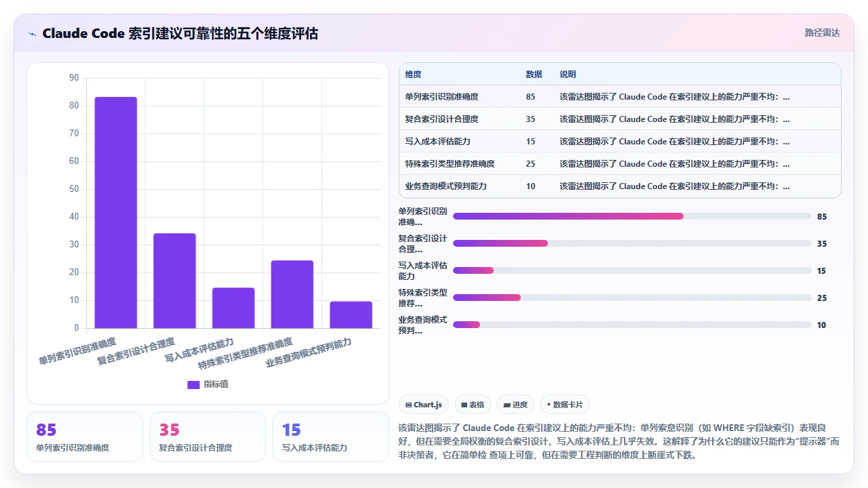868x488 pixels.
Task: Select table cell 业务查询模式预判能力
Action: click(x=446, y=186)
